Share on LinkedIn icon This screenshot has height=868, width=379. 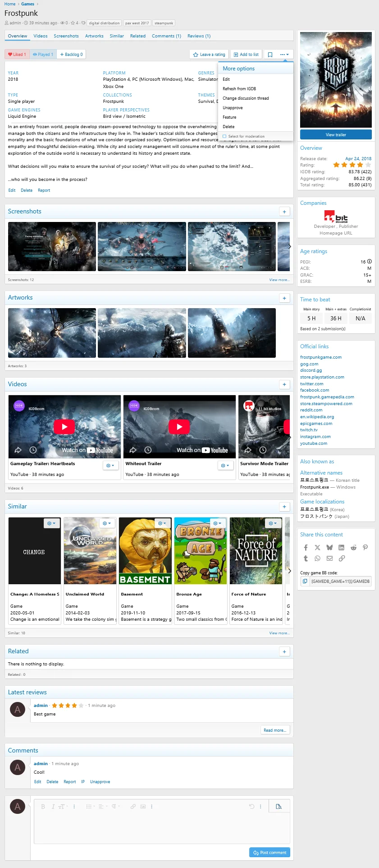pyautogui.click(x=341, y=547)
